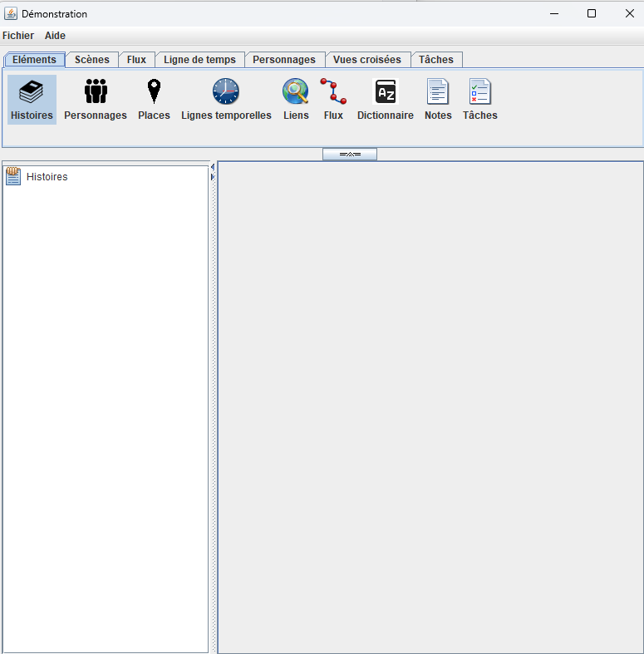Open the Aide menu

click(x=55, y=36)
